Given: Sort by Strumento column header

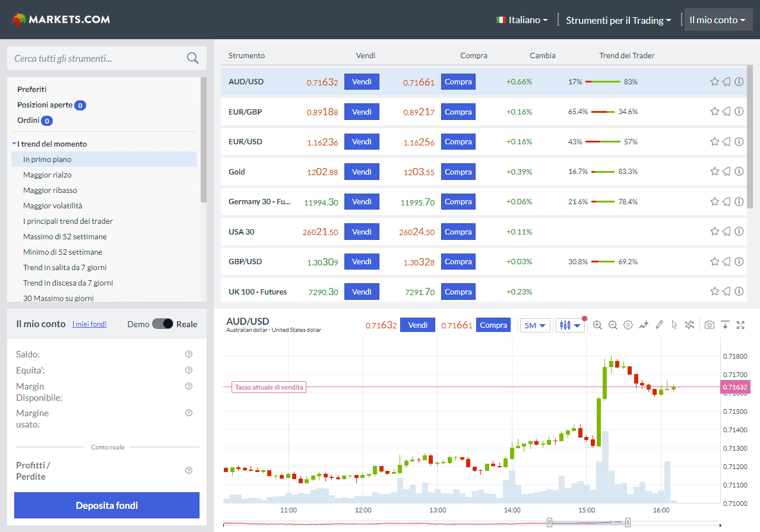Looking at the screenshot, I should tap(246, 55).
